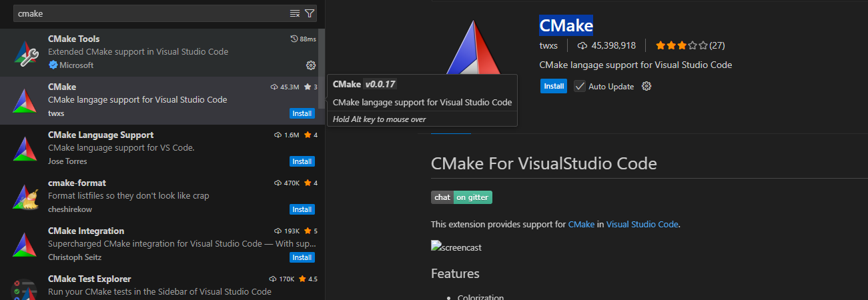This screenshot has width=868, height=300.
Task: Click the large CMake logo in details
Action: (x=475, y=48)
